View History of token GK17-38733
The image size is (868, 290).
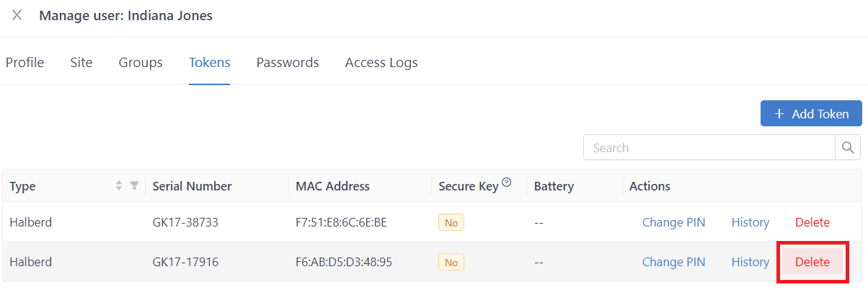click(x=750, y=223)
